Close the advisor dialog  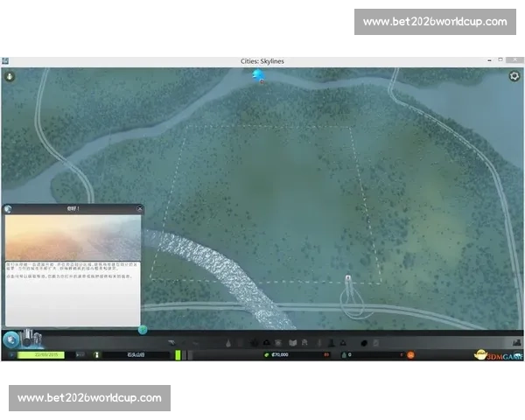click(x=140, y=209)
